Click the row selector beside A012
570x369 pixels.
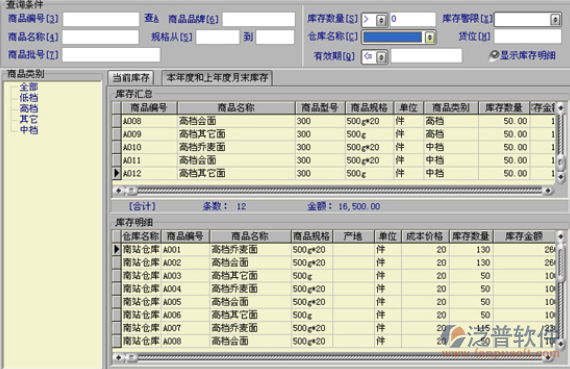point(117,173)
